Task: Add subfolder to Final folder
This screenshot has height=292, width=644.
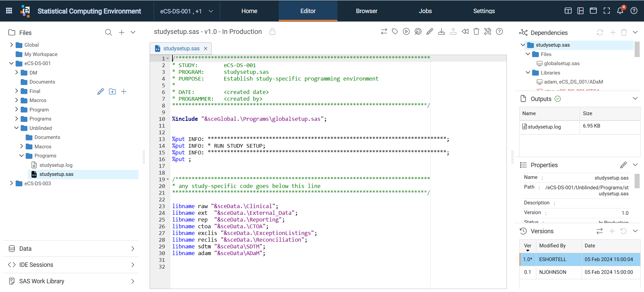Action: tap(112, 91)
